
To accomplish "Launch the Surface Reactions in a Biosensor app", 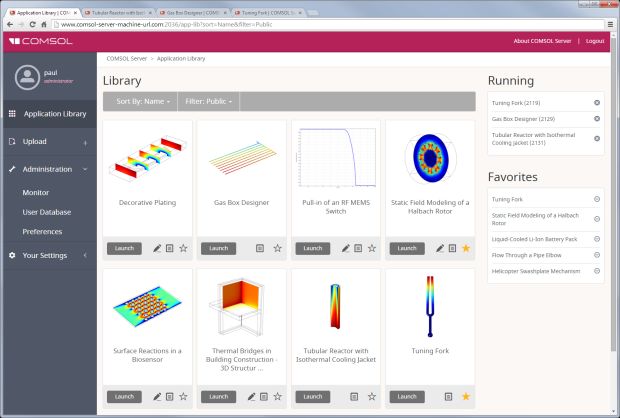I will (x=124, y=397).
